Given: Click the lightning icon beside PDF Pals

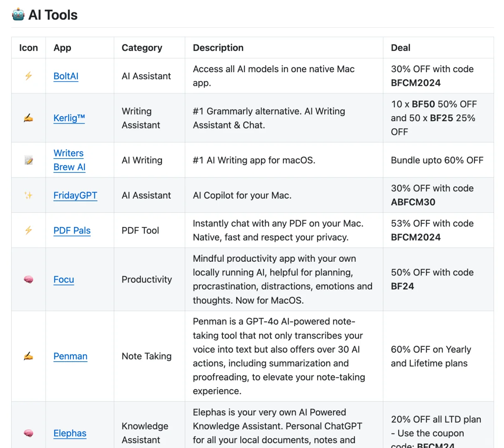Looking at the screenshot, I should [x=28, y=230].
